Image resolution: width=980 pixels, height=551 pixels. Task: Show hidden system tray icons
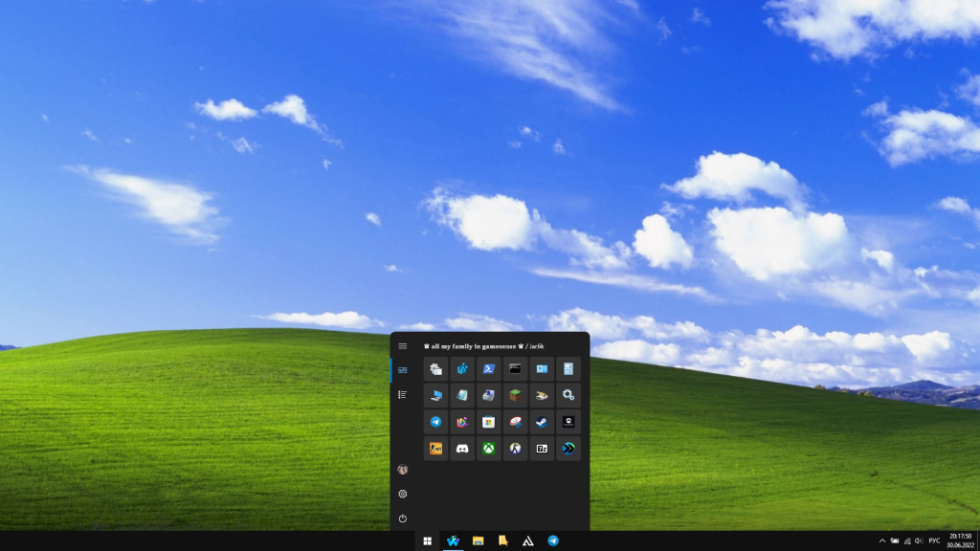tap(881, 541)
